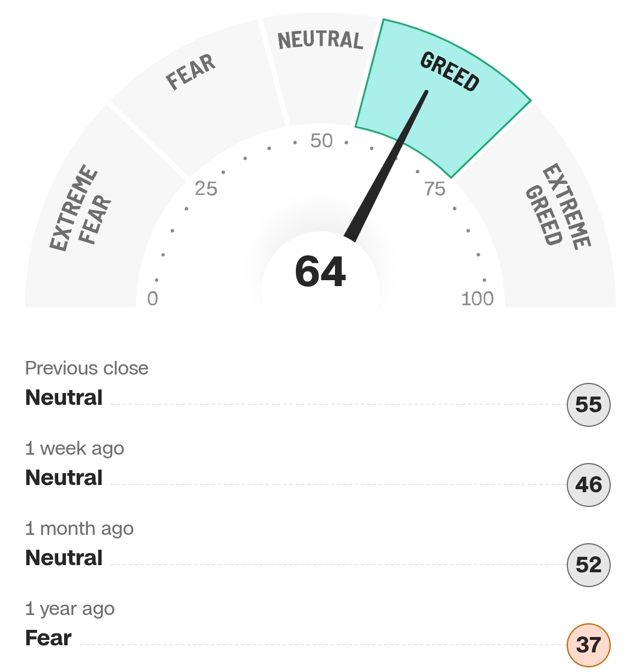Click the "1 month ago" label
The width and height of the screenshot is (641, 672).
pos(79,528)
